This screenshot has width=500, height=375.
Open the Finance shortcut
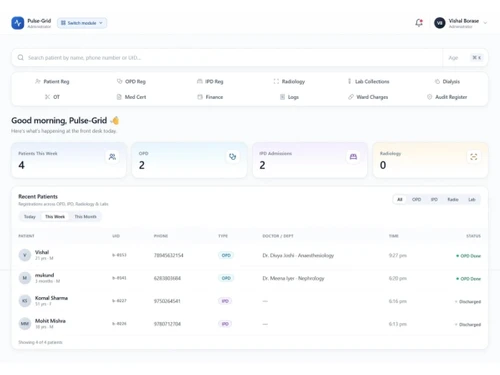(210, 97)
